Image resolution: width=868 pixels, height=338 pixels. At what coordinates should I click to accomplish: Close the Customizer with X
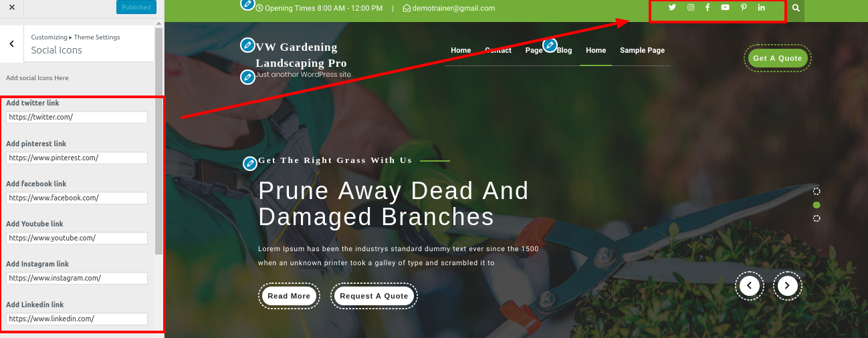[x=11, y=7]
